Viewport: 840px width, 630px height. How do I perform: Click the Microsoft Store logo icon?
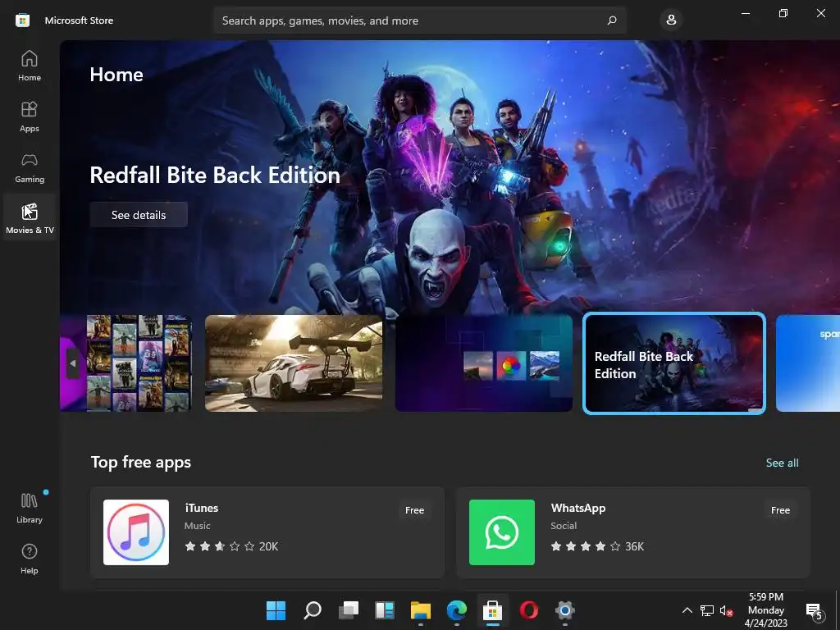tap(22, 21)
